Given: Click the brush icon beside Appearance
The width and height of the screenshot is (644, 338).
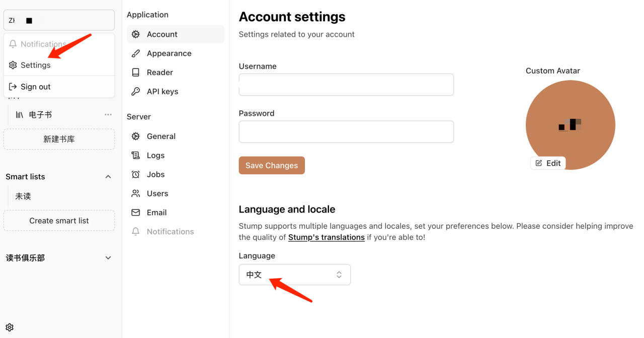Looking at the screenshot, I should pyautogui.click(x=136, y=53).
